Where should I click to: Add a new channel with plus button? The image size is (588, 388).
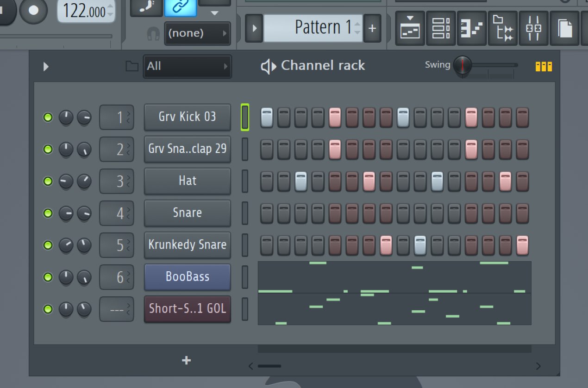click(187, 361)
